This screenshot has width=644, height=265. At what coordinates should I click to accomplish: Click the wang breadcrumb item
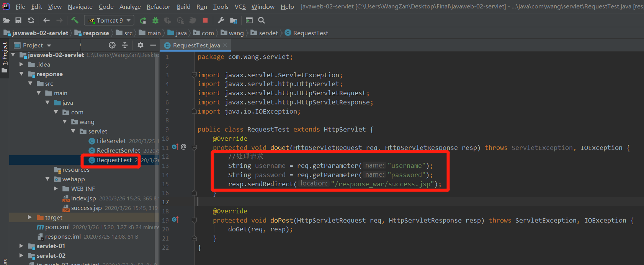coord(232,33)
